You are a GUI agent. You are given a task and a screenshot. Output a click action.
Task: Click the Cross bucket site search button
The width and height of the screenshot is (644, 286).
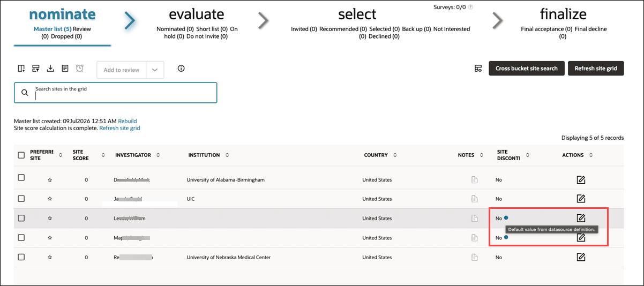(527, 69)
